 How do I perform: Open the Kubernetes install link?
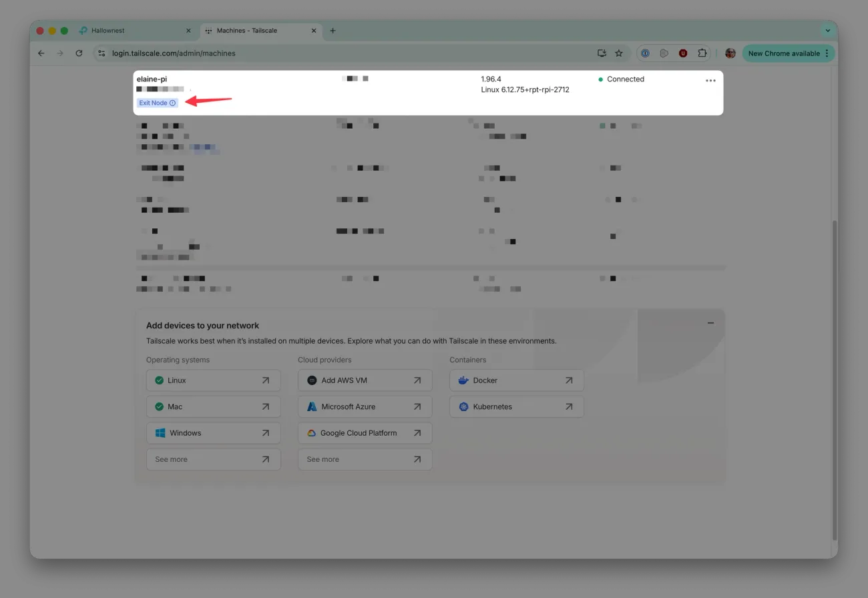[517, 406]
